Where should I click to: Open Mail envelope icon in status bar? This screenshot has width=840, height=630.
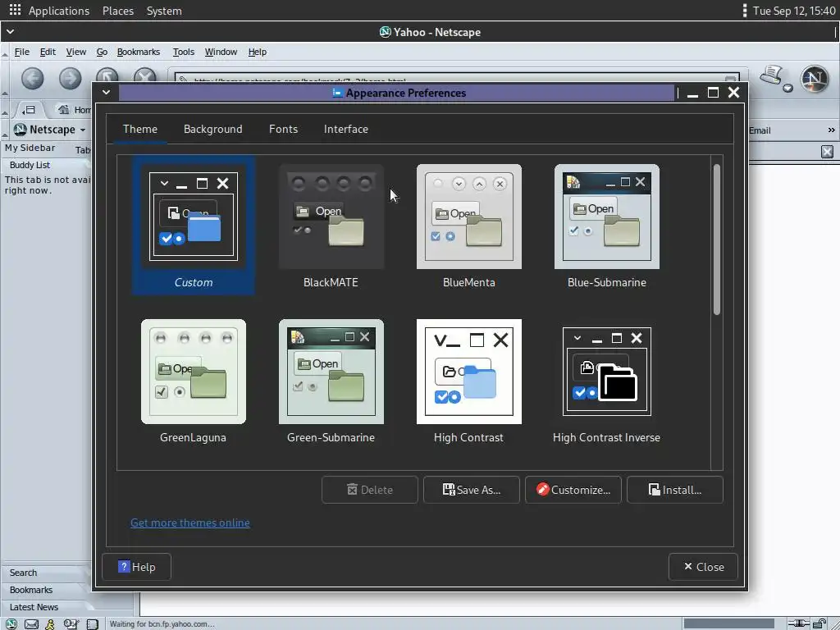(x=32, y=623)
